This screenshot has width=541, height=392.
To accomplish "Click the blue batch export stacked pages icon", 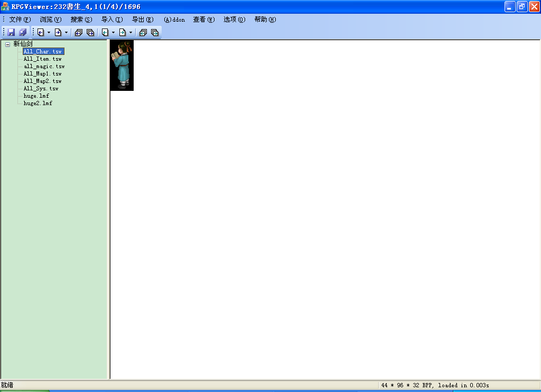I will click(90, 32).
